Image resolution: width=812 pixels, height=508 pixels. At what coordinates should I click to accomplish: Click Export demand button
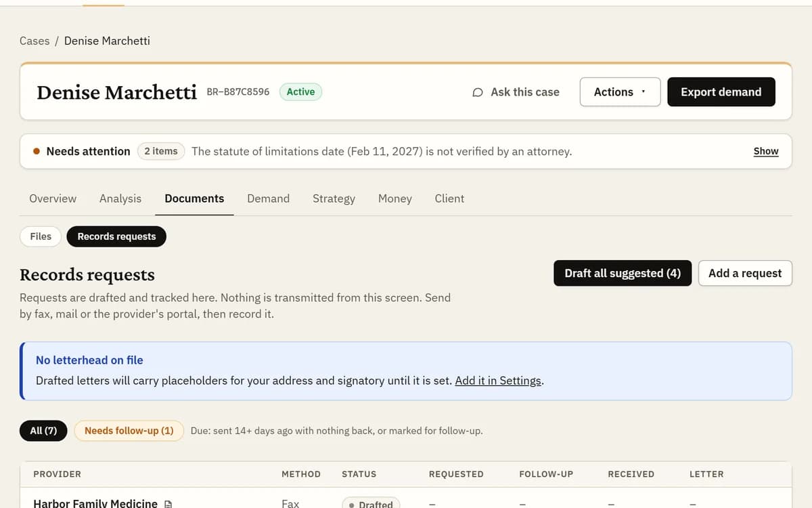721,92
